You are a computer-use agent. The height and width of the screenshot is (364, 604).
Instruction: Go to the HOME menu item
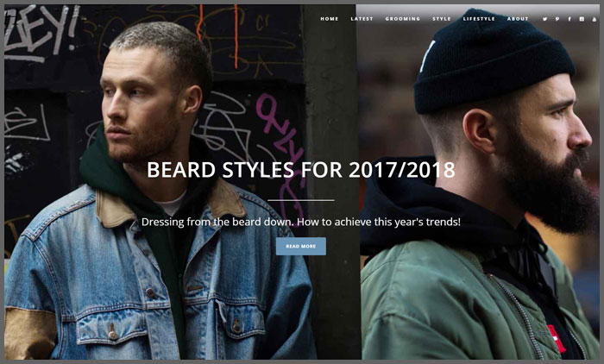[330, 19]
